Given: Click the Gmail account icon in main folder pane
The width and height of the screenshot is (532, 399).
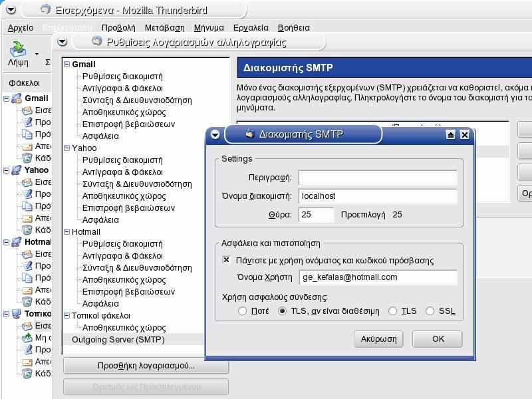Looking at the screenshot, I should point(17,98).
